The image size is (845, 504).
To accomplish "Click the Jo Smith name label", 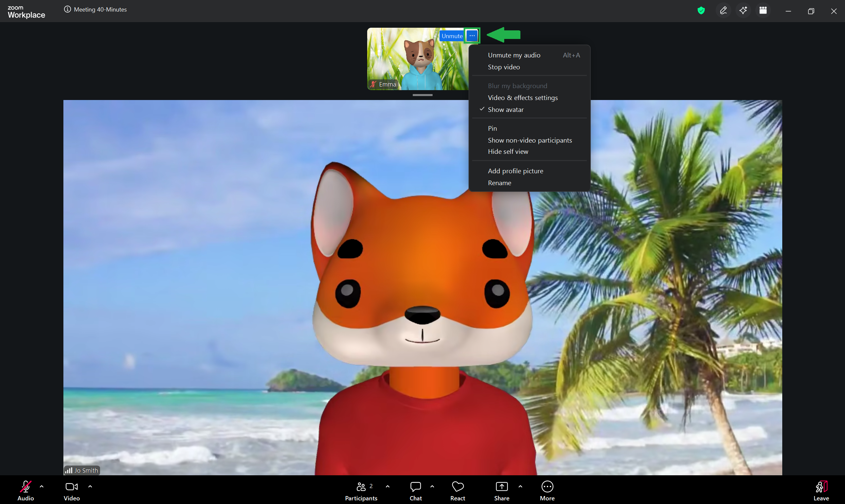I will point(86,470).
